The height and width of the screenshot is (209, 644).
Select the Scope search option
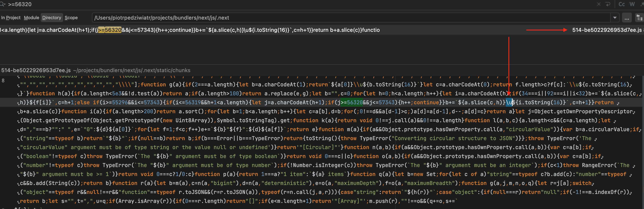pos(71,18)
